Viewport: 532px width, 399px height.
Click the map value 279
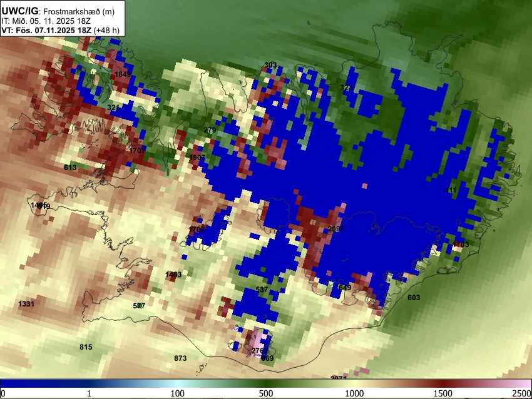(210, 130)
